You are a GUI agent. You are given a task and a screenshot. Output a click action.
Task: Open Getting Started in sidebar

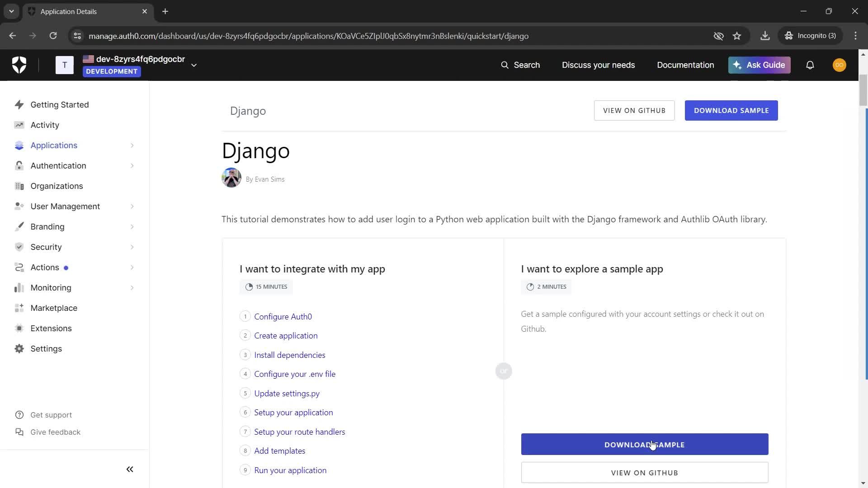[60, 105]
